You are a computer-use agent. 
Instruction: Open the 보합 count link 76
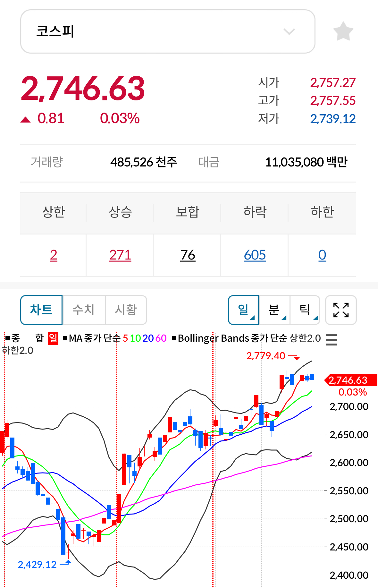tap(188, 255)
